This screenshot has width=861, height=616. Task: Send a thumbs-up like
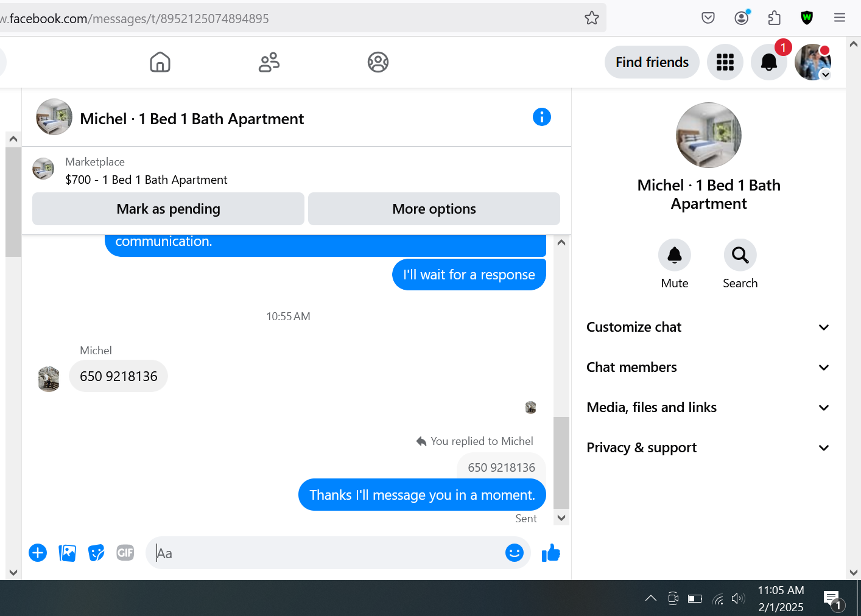click(551, 553)
